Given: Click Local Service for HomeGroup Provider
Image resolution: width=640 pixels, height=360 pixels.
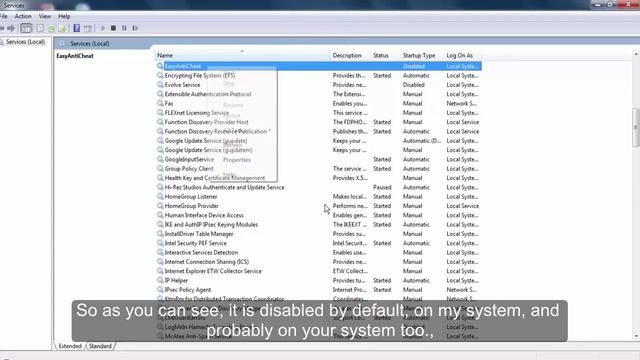Looking at the screenshot, I should tap(462, 206).
